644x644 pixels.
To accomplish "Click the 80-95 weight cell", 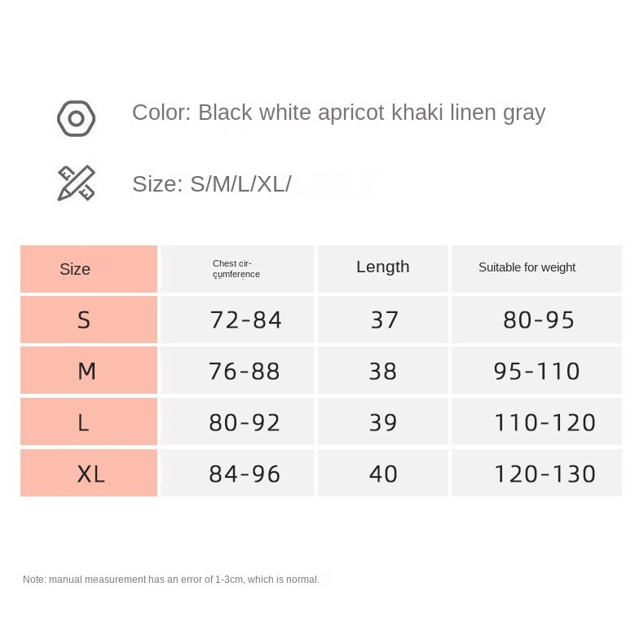I will click(x=539, y=320).
